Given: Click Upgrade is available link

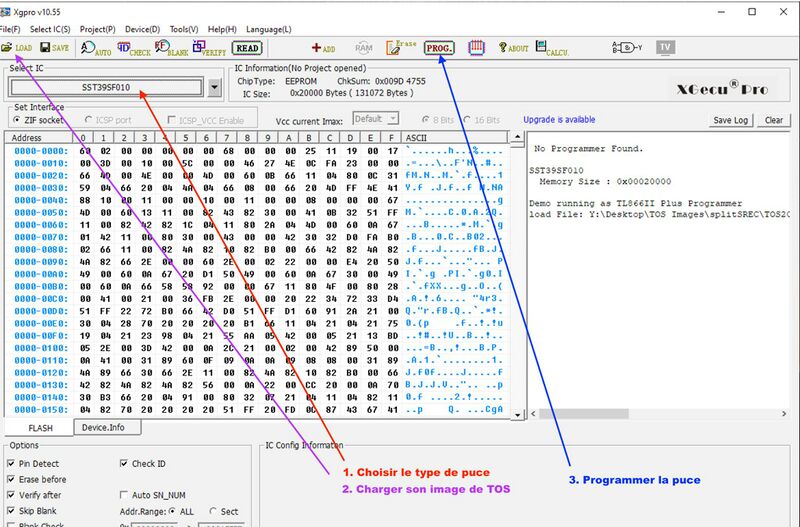Looking at the screenshot, I should (x=559, y=120).
